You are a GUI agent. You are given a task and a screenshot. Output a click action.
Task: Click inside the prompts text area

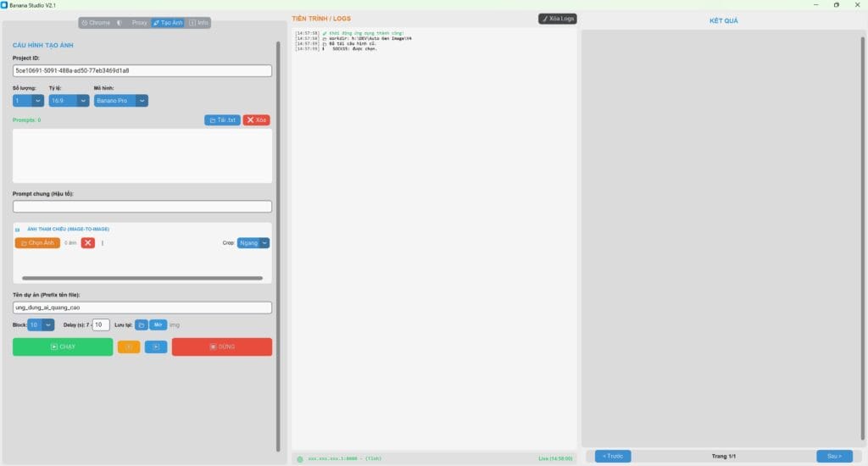pos(142,156)
